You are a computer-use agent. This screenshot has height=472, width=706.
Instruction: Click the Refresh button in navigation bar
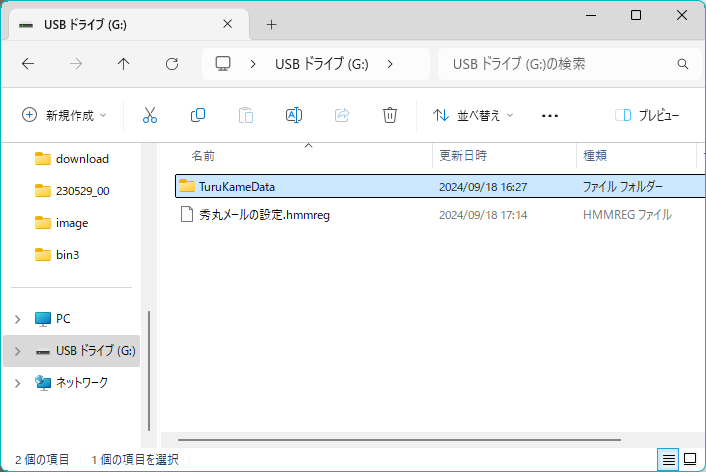pos(172,64)
